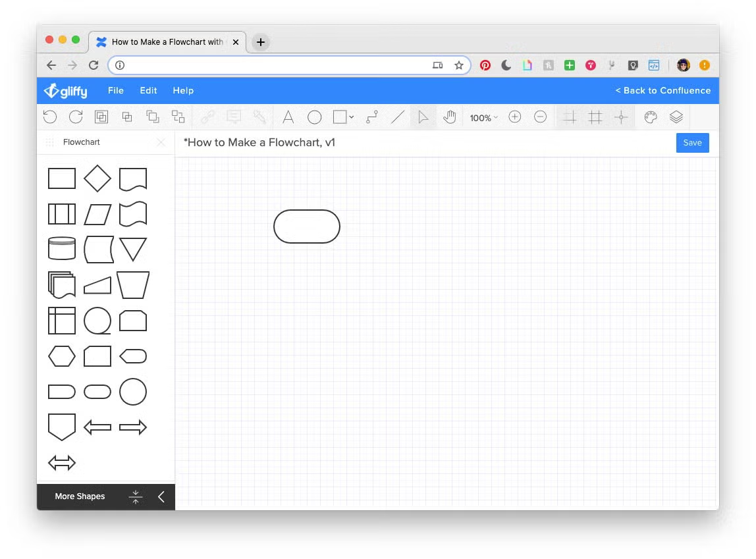This screenshot has width=756, height=559.
Task: Toggle snap to grid crosshair
Action: tap(620, 117)
